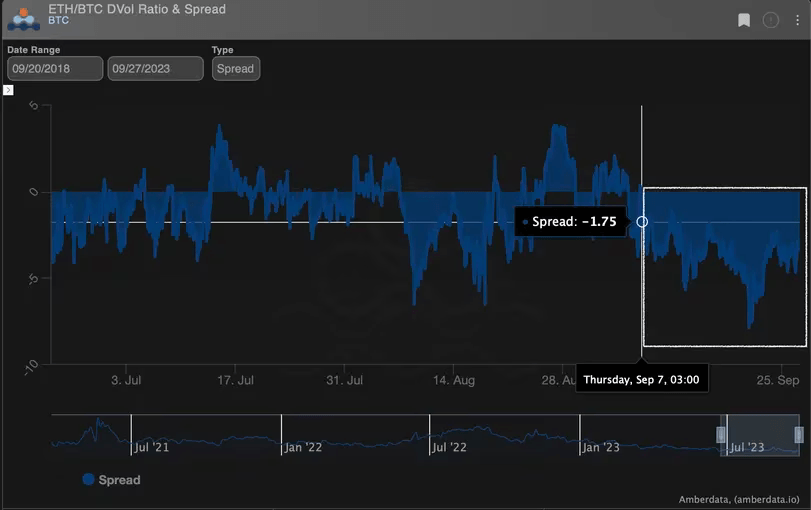Viewport: 811px width, 510px height.
Task: Click the right handle of the range navigator
Action: (x=799, y=434)
